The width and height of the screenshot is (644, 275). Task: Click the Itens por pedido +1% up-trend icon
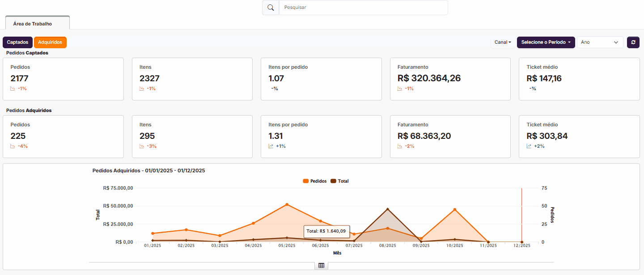click(x=271, y=146)
